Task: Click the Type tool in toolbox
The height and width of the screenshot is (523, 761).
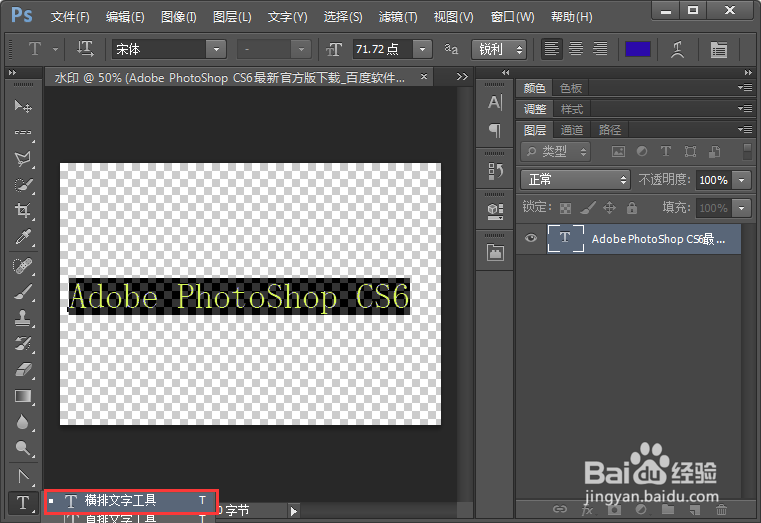Action: (x=23, y=503)
